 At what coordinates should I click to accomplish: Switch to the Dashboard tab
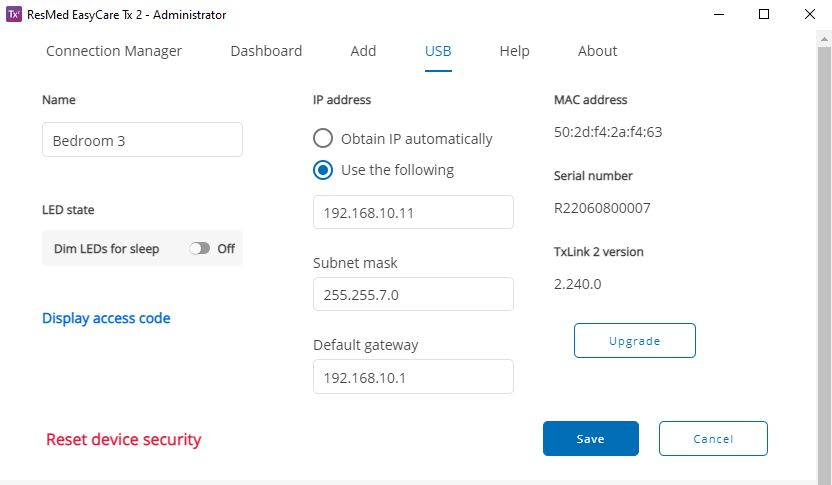(266, 51)
